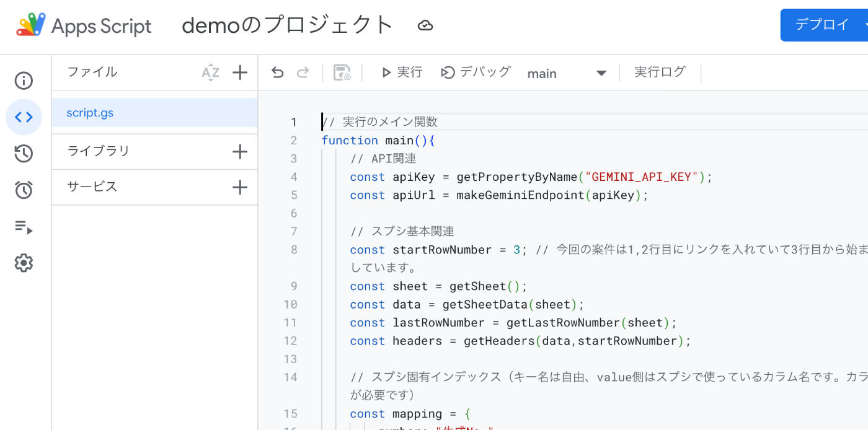The image size is (868, 430).
Task: Select the script.gs file
Action: point(154,113)
